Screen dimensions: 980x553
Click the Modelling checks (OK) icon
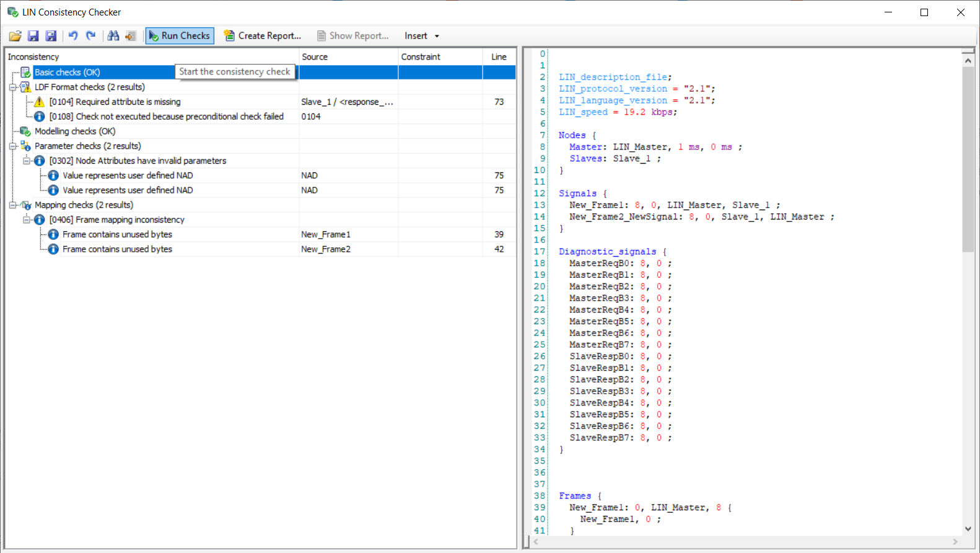coord(25,131)
